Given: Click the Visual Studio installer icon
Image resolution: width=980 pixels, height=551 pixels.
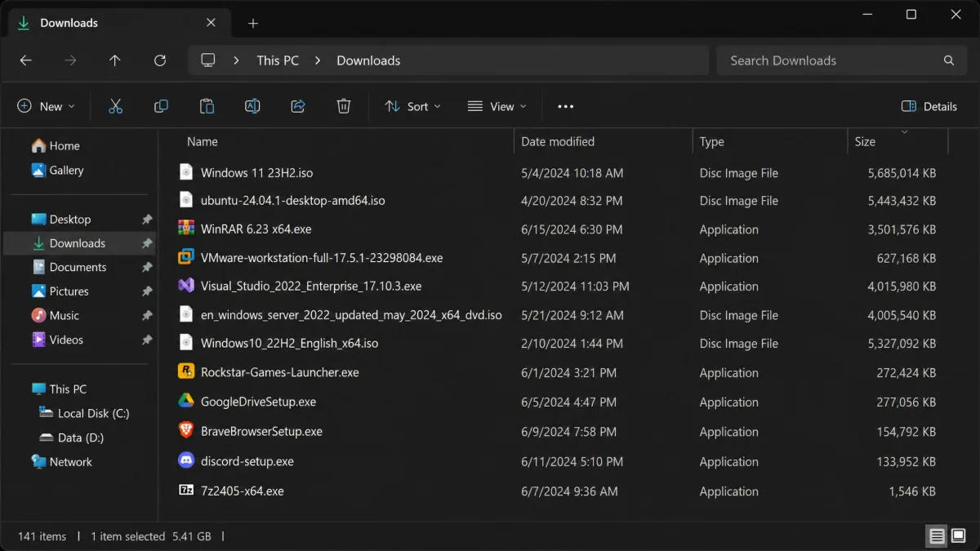Looking at the screenshot, I should (x=186, y=286).
